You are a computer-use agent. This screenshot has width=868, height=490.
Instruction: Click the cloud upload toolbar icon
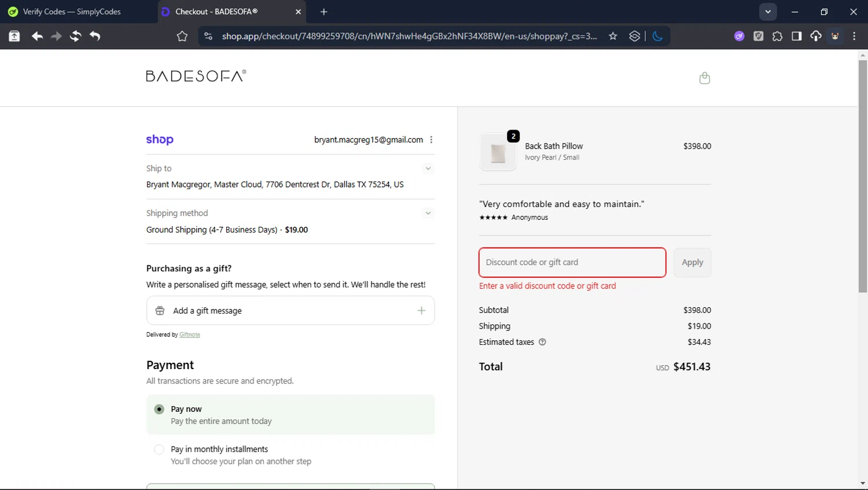[x=815, y=36]
